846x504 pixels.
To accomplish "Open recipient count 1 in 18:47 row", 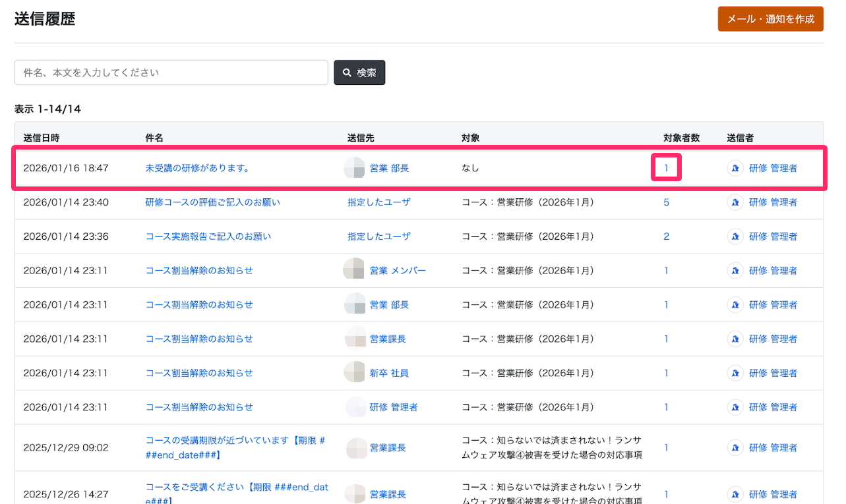I will coord(666,168).
